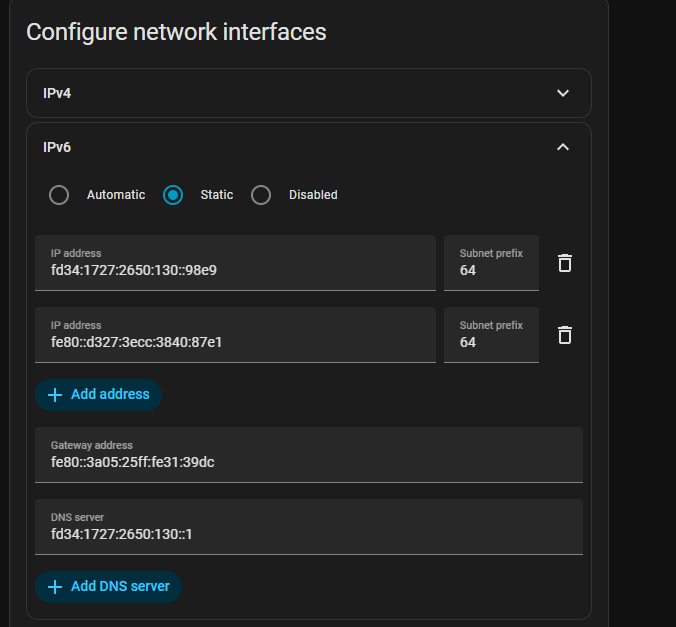Collapse the IPv6 section chevron
Image resolution: width=676 pixels, height=627 pixels.
pyautogui.click(x=563, y=147)
